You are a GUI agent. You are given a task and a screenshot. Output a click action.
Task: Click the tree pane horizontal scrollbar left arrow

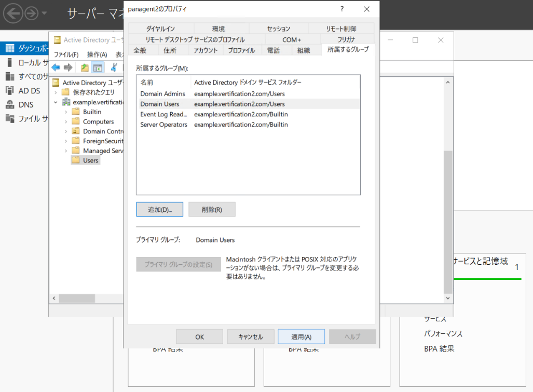point(54,298)
